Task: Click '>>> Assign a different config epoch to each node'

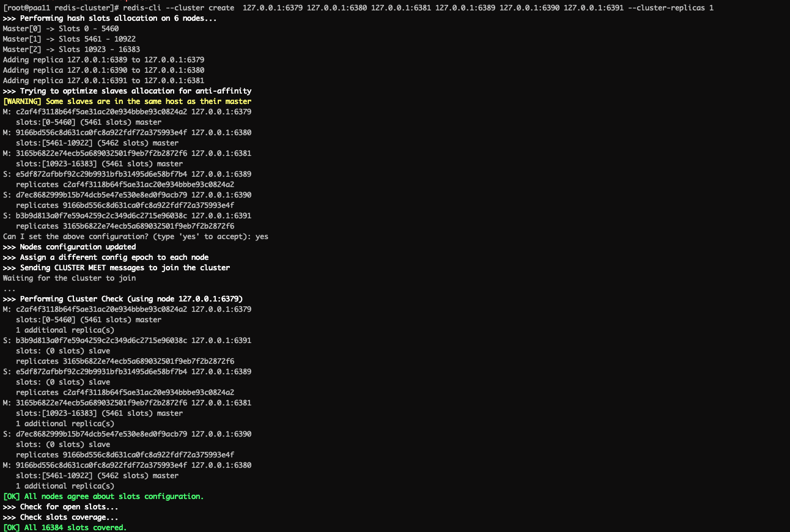Action: click(x=106, y=257)
